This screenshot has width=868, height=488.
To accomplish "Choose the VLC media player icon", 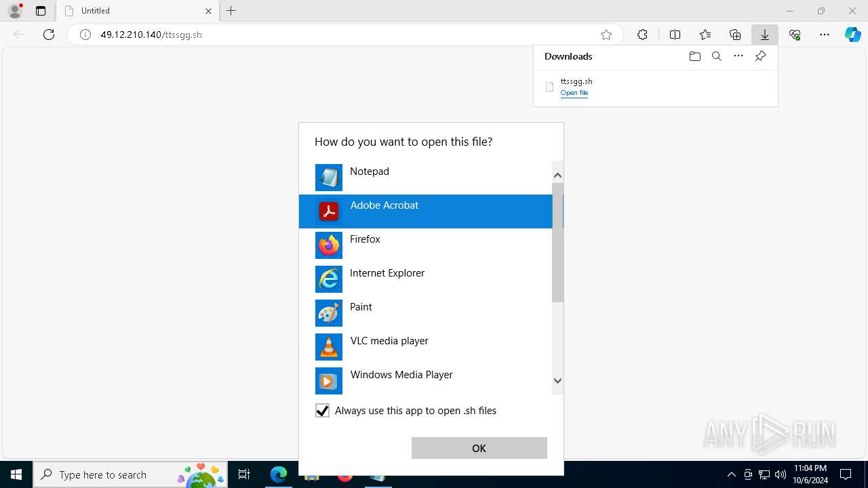I will (329, 347).
